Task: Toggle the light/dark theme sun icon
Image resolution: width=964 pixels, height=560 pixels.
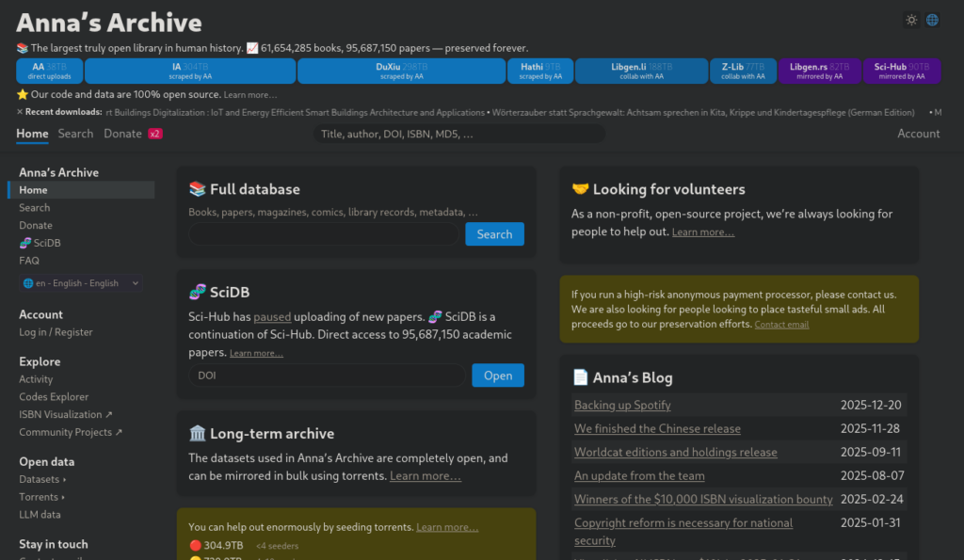Action: [911, 21]
